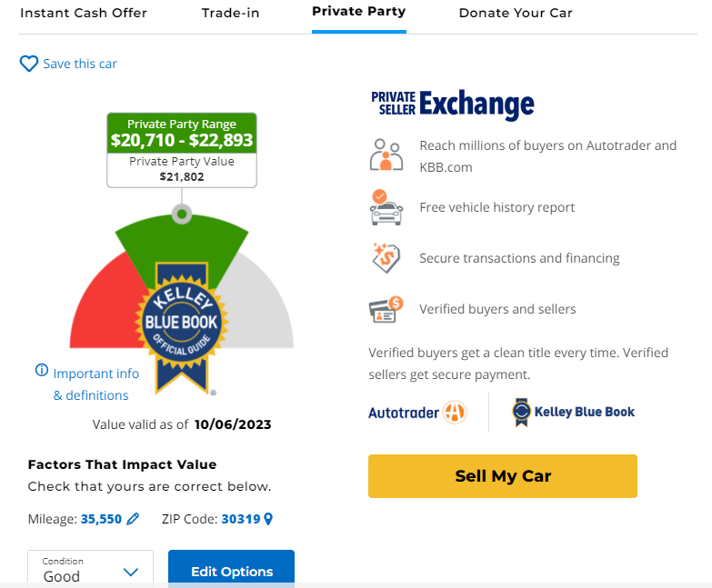Click the ZIP code location pin icon
This screenshot has height=588, width=712.
[268, 519]
